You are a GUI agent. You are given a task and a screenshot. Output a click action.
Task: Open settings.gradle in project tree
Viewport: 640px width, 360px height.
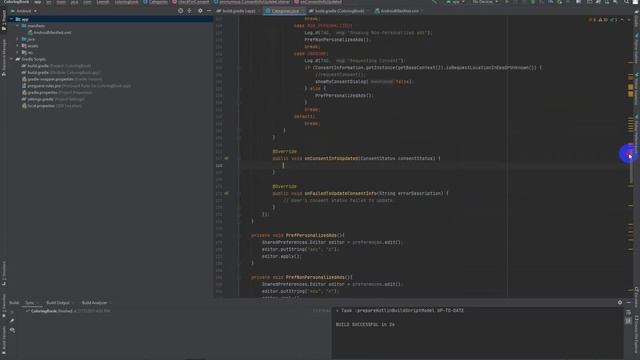[53, 99]
